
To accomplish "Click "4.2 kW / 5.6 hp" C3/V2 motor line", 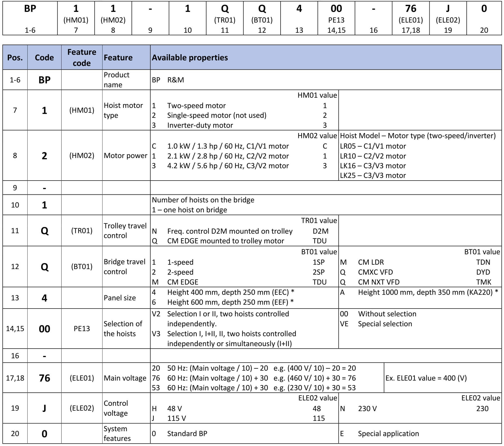I will (x=228, y=166).
